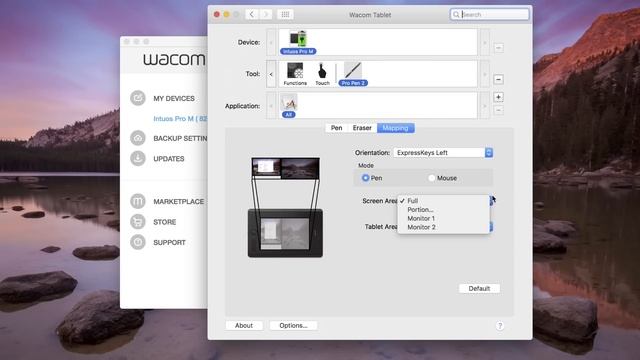Click the back arrow in Wacom Tablet toolbar
The width and height of the screenshot is (640, 360).
252,15
